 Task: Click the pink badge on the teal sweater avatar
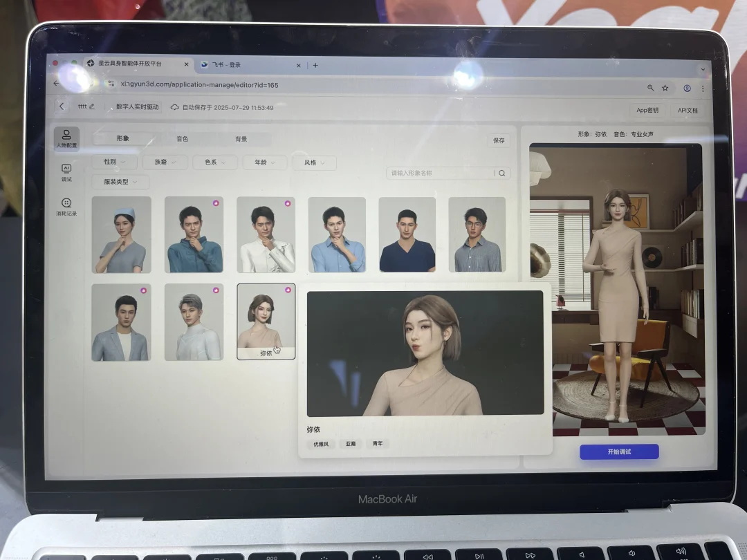tap(216, 203)
